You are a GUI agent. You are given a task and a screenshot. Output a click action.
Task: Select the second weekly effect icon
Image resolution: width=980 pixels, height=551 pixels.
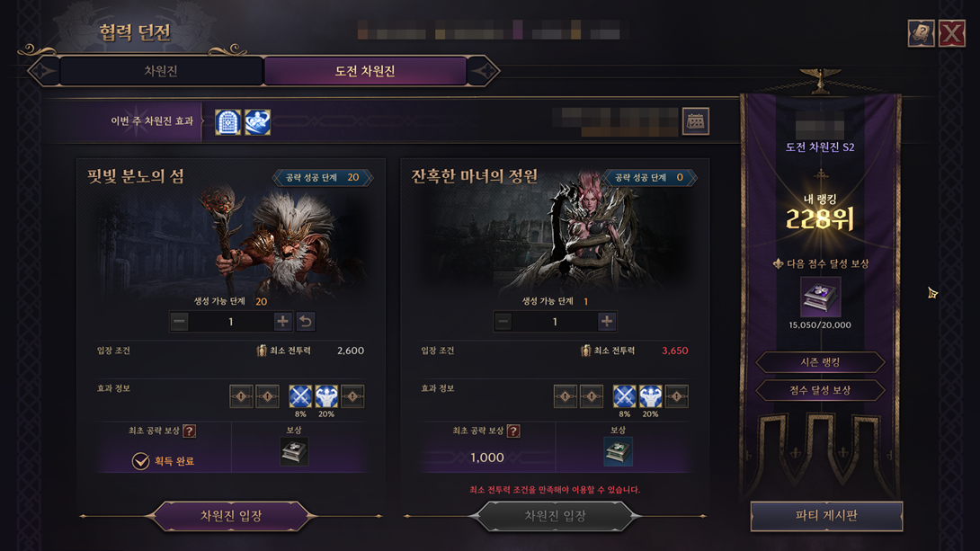click(x=257, y=122)
